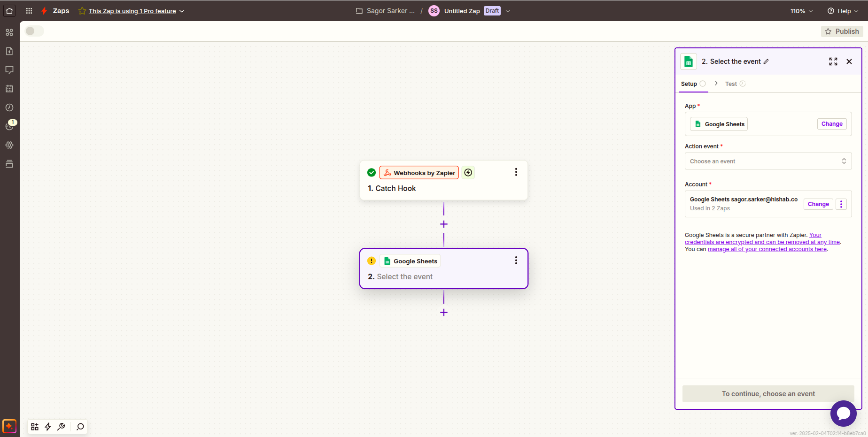Open the comments icon in left sidebar
Image resolution: width=868 pixels, height=437 pixels.
coord(9,70)
